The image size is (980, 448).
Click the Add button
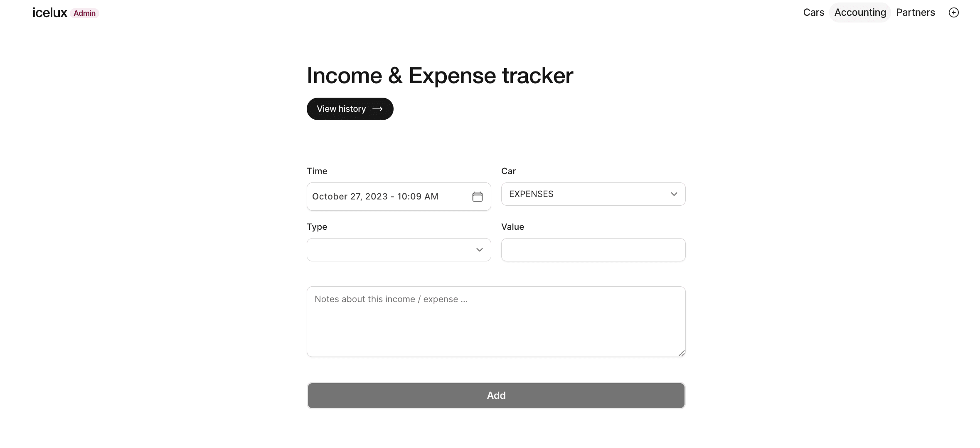click(496, 396)
